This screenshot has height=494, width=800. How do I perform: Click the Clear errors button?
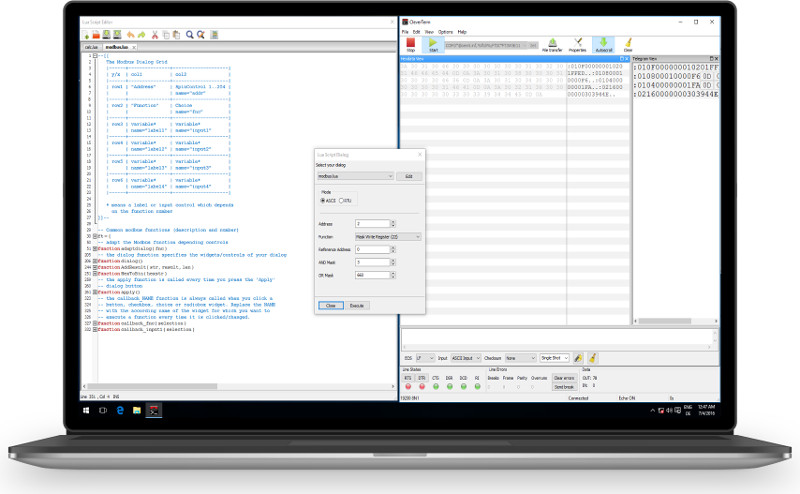[x=564, y=378]
